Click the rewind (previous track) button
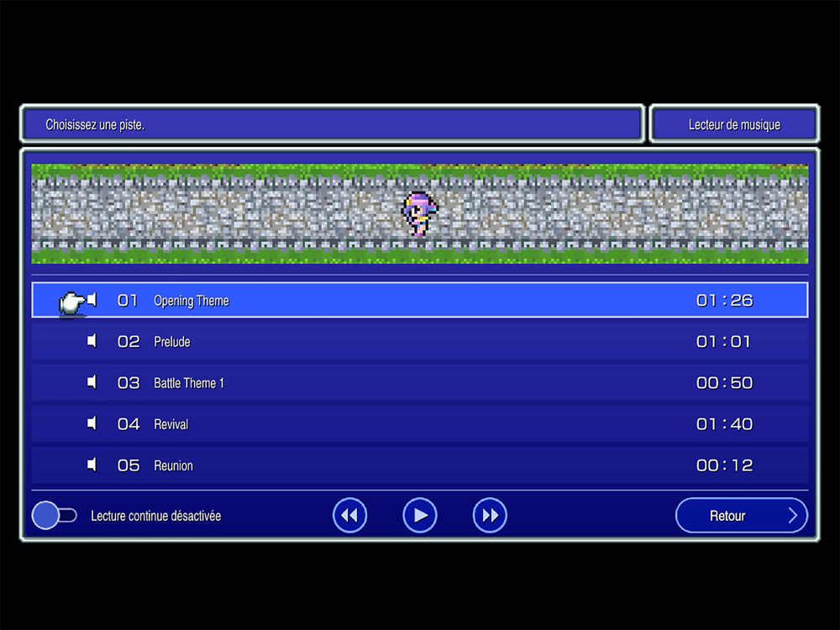Screen dimensions: 840x630 (x=349, y=516)
